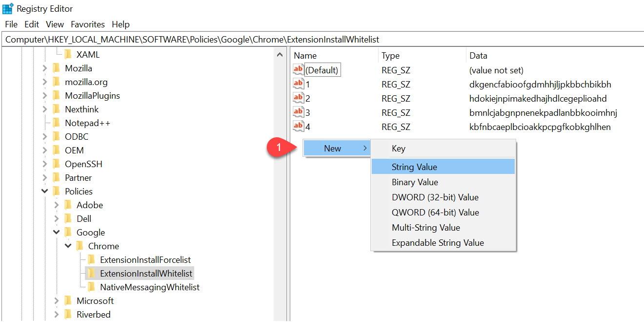
Task: Click the string icon of value 1
Action: tap(298, 84)
